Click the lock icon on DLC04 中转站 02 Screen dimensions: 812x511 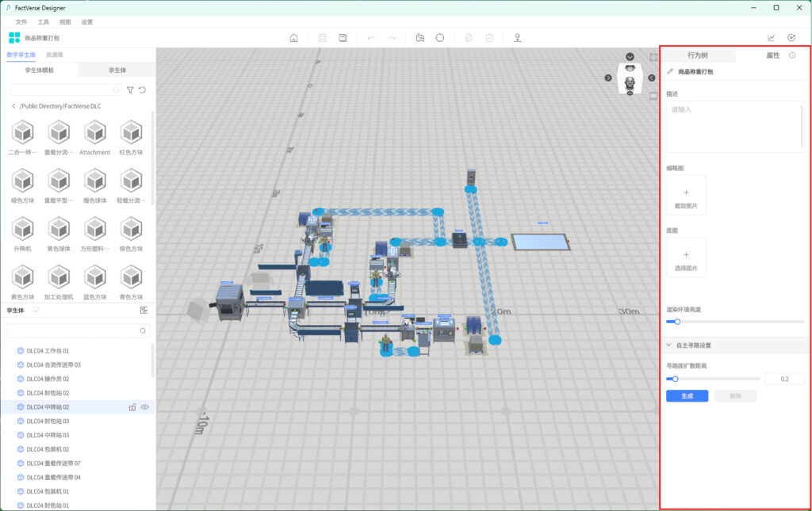pos(132,407)
